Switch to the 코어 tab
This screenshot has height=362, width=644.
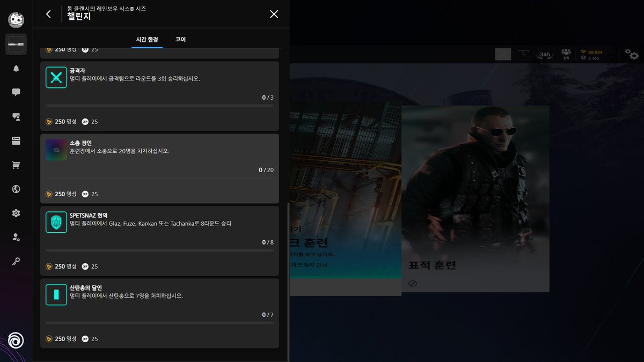(181, 40)
